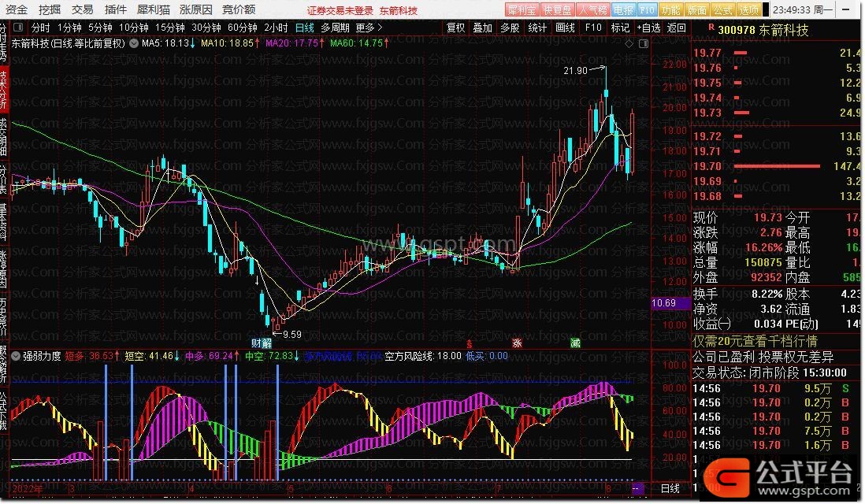Click the red 涨 marker on timeline
Screen dimensions: 865x504
coord(517,343)
